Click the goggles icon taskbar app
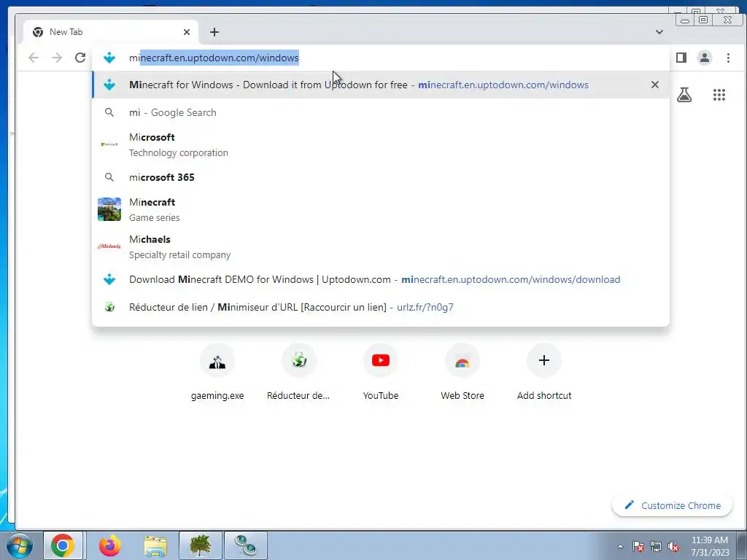Viewport: 747px width, 560px height. (x=246, y=545)
